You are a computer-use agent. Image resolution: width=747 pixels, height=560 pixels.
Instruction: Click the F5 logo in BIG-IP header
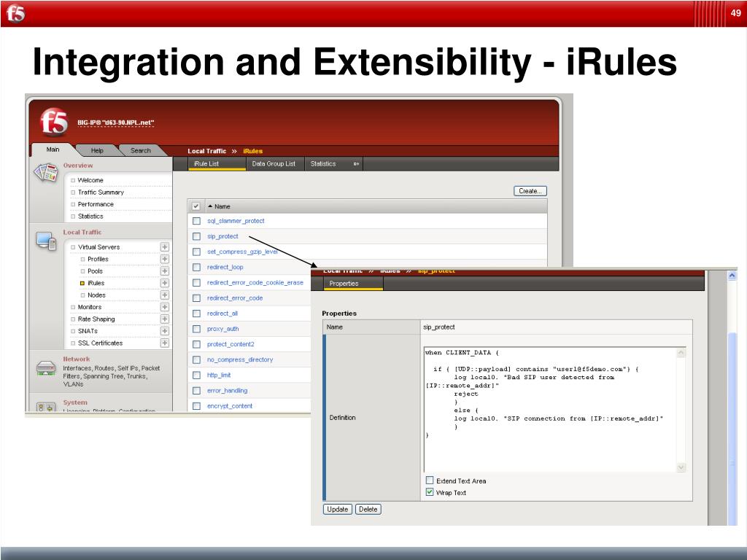tap(54, 122)
